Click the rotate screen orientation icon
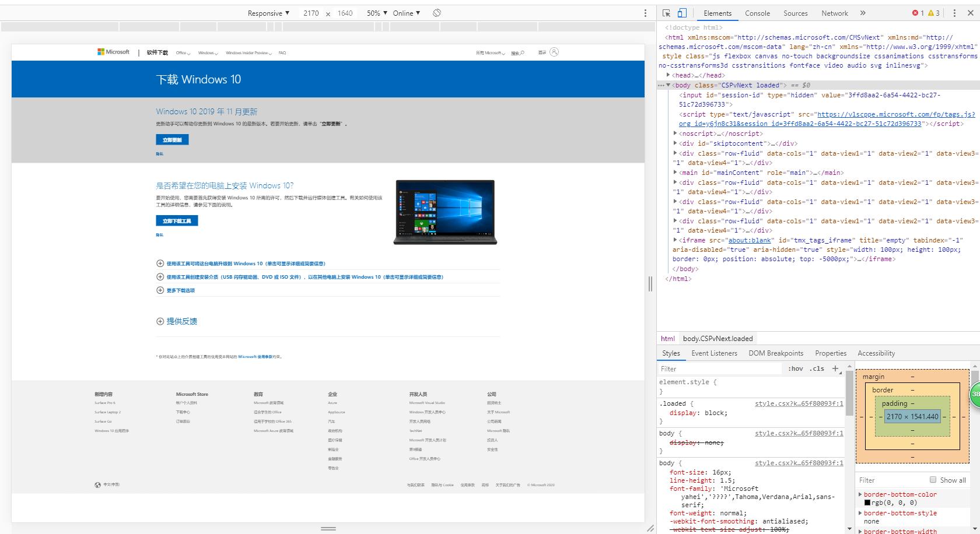 point(437,13)
